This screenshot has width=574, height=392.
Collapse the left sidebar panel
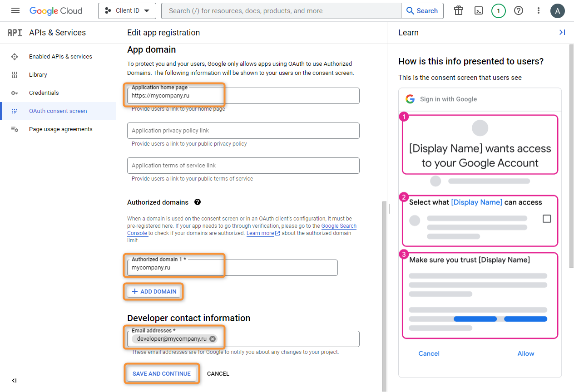pyautogui.click(x=14, y=381)
